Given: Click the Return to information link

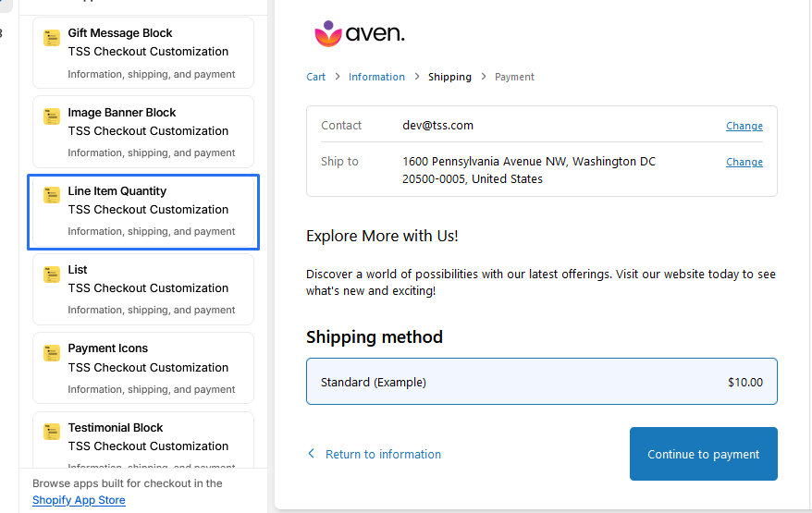Looking at the screenshot, I should click(383, 454).
